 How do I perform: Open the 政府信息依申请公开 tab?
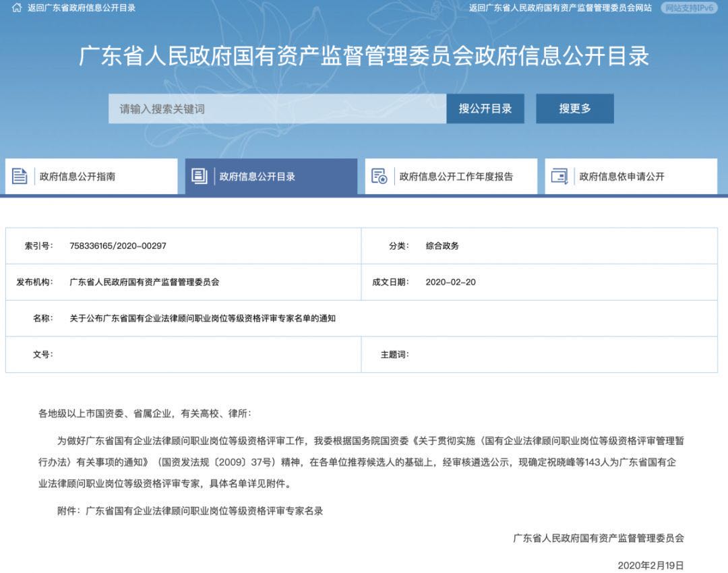point(631,177)
